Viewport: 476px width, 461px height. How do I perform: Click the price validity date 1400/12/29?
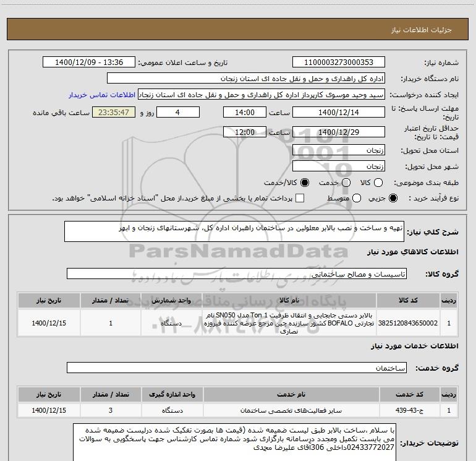pos(339,132)
